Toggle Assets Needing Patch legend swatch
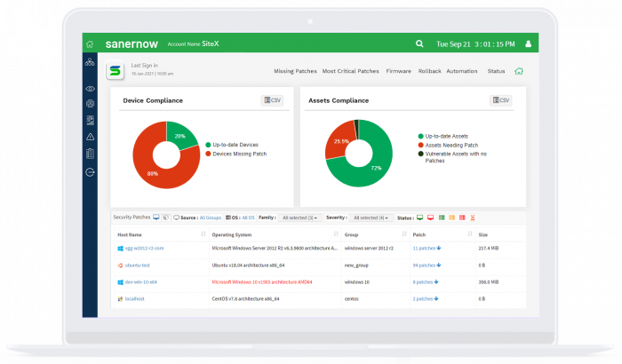622x364 pixels. 421,145
